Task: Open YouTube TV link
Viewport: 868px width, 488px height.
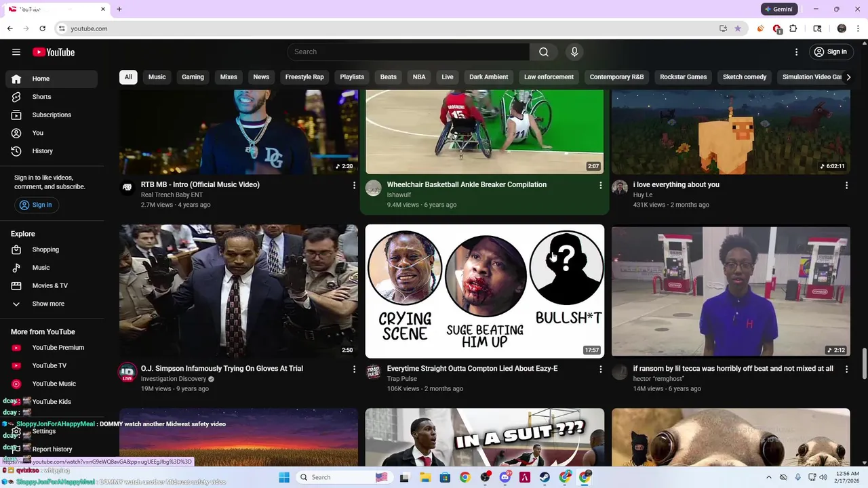Action: click(x=52, y=366)
